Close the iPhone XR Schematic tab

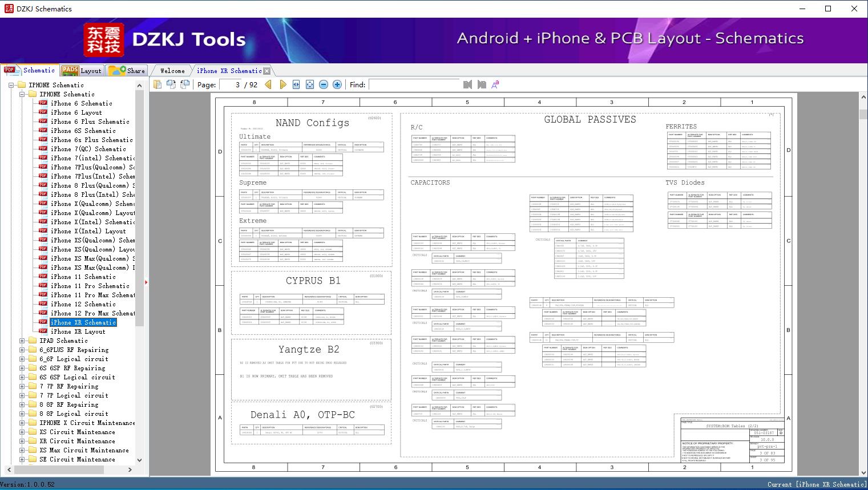pyautogui.click(x=267, y=71)
